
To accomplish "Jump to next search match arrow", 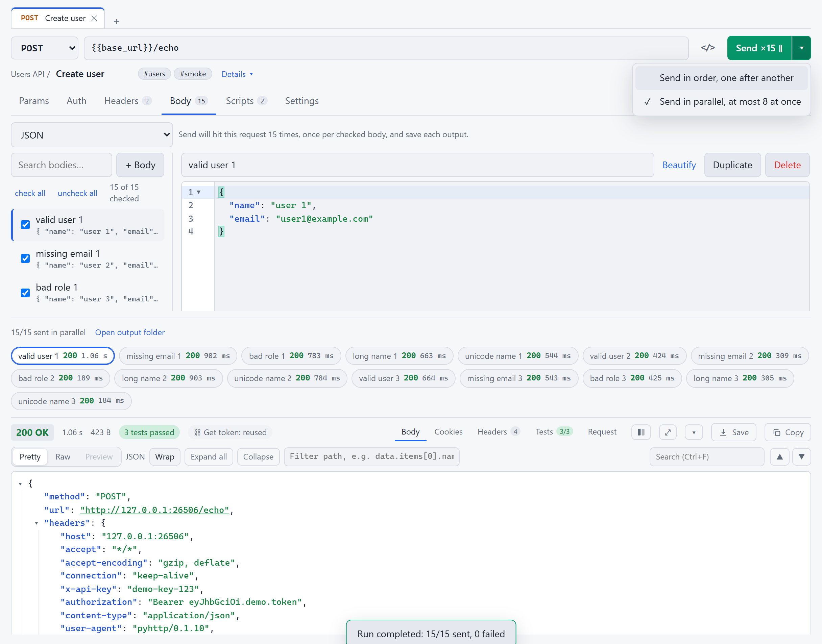I will click(802, 456).
